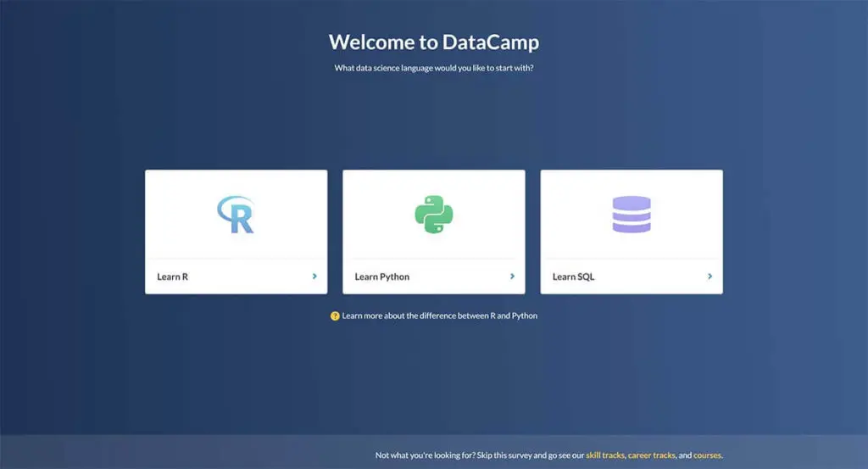Go to career tracks link
This screenshot has width=868, height=469.
click(x=652, y=455)
